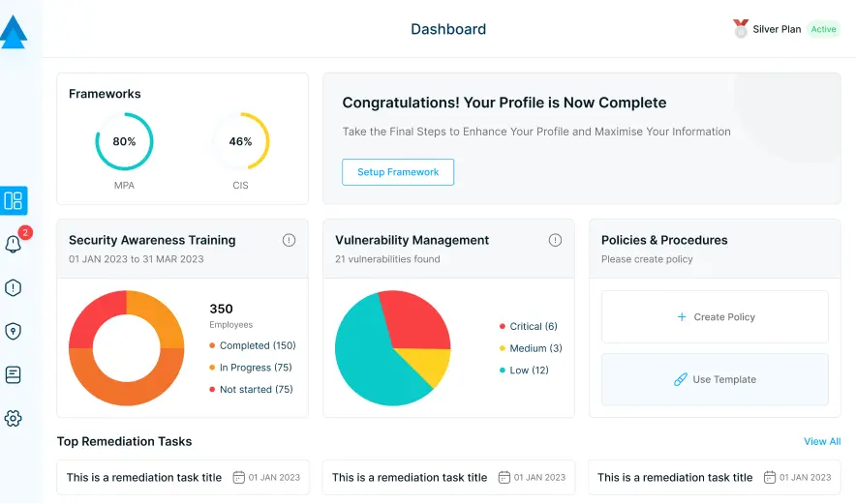Click the green Active plan status badge
Image resolution: width=856 pixels, height=504 pixels.
[823, 29]
